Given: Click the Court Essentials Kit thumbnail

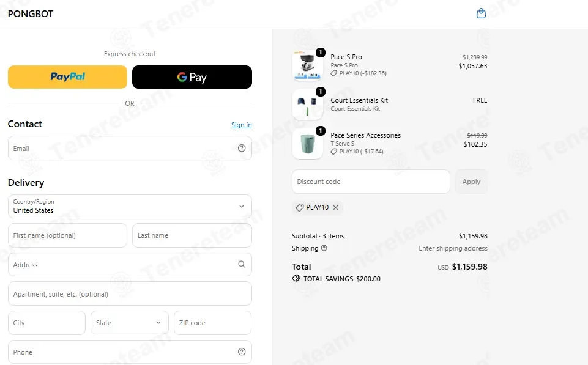Looking at the screenshot, I should pos(308,105).
